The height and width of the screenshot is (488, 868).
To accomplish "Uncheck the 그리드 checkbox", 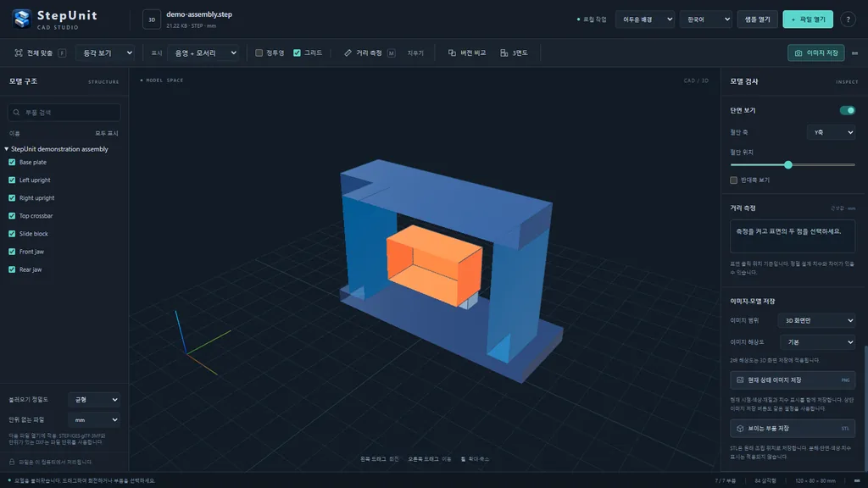I will coord(297,53).
